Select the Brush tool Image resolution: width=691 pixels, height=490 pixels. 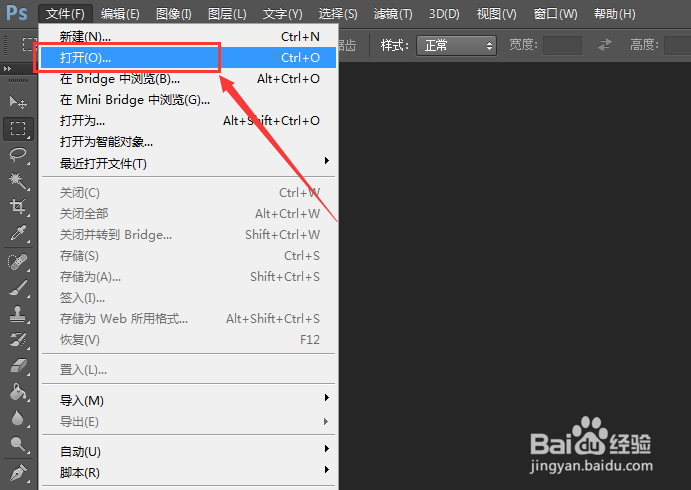point(18,288)
